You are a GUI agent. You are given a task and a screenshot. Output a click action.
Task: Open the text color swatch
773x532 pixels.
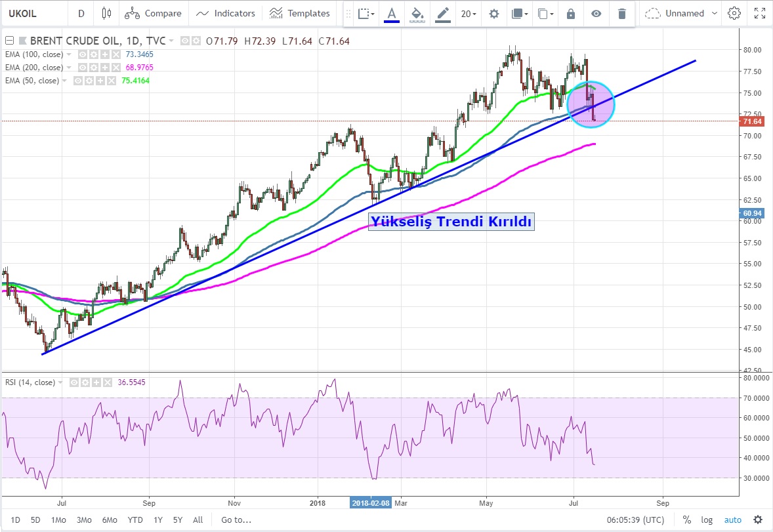tap(392, 14)
